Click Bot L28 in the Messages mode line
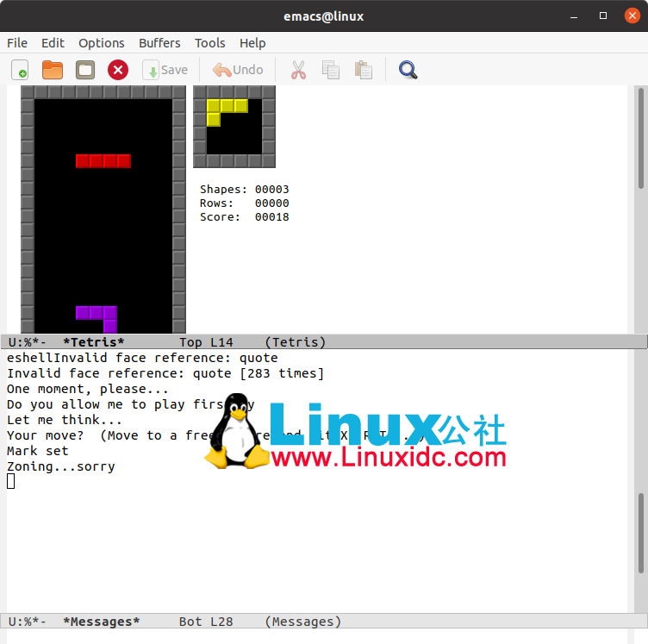Screen dimensions: 648x644 click(x=206, y=622)
